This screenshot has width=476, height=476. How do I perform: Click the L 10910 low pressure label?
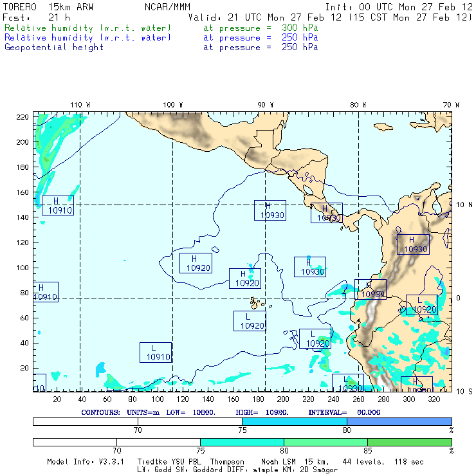tap(156, 352)
